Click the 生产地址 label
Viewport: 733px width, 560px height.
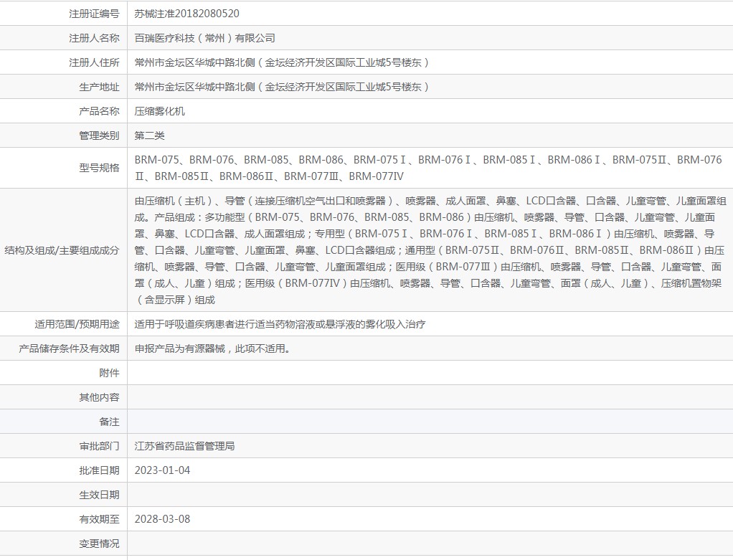coord(99,87)
